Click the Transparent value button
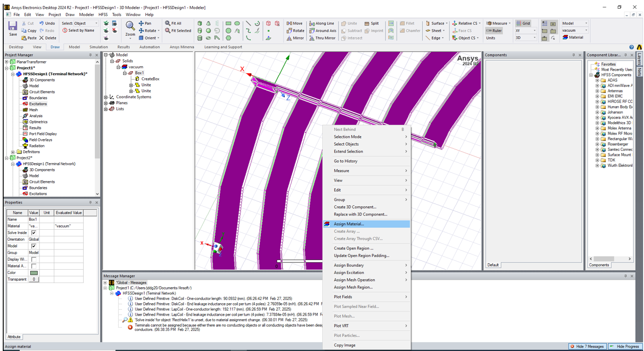Viewport: 644px width, 351px height. 34,279
